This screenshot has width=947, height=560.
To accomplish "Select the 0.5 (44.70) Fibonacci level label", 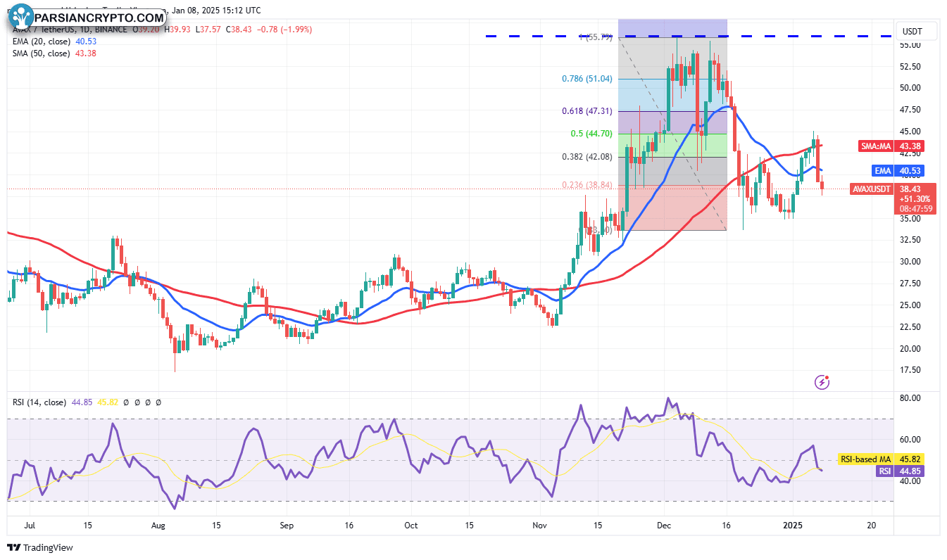I will [591, 134].
